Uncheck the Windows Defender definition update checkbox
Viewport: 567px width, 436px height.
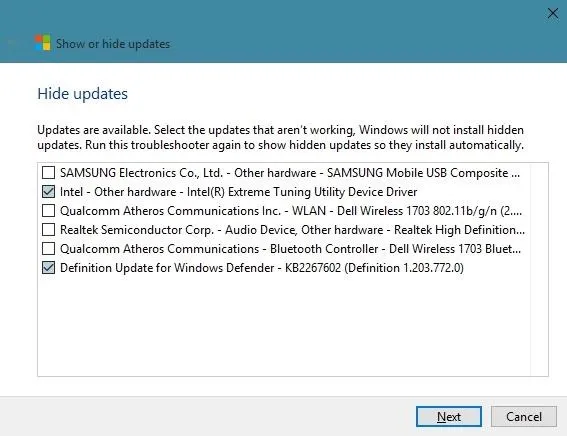coord(48,268)
